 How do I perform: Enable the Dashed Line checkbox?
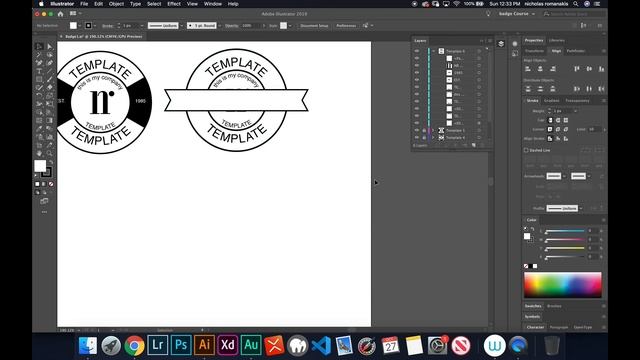(x=526, y=150)
